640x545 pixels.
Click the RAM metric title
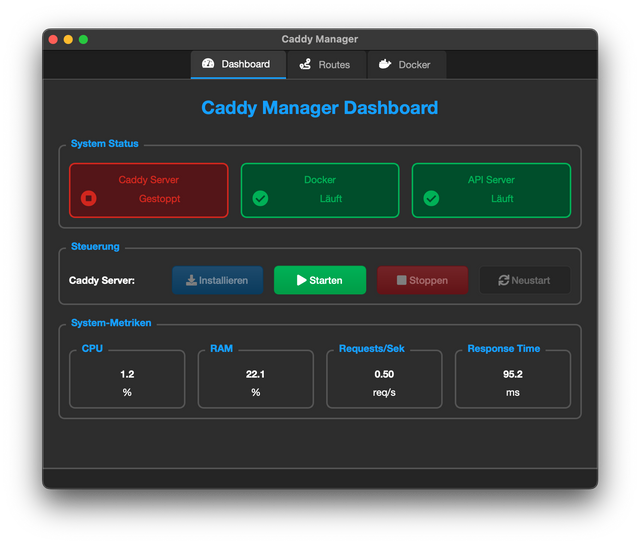click(221, 349)
